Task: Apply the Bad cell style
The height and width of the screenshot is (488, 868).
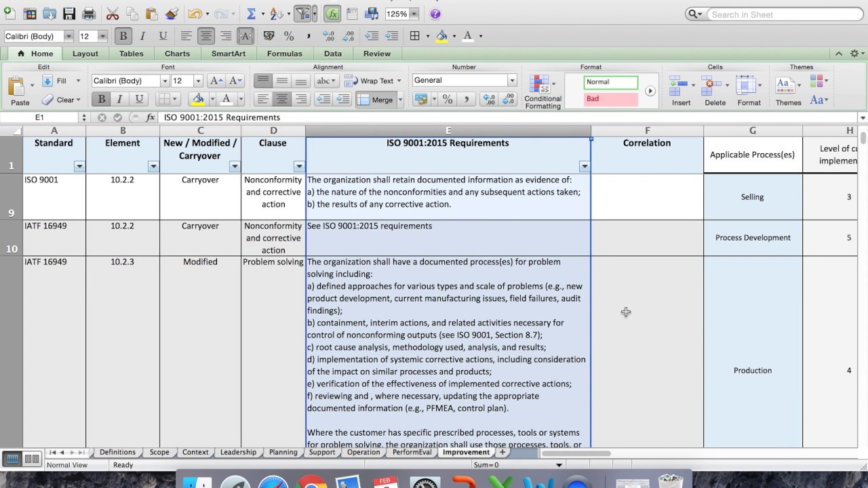Action: click(610, 99)
